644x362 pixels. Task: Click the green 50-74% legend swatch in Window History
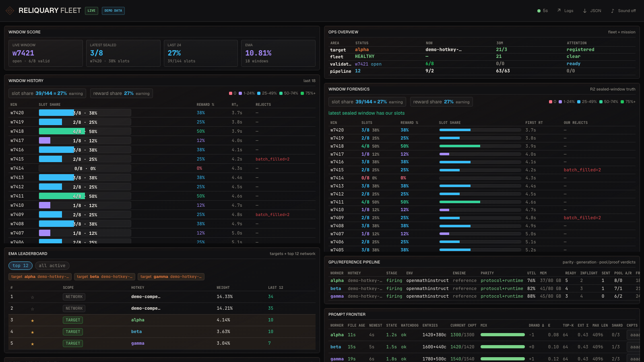click(281, 93)
